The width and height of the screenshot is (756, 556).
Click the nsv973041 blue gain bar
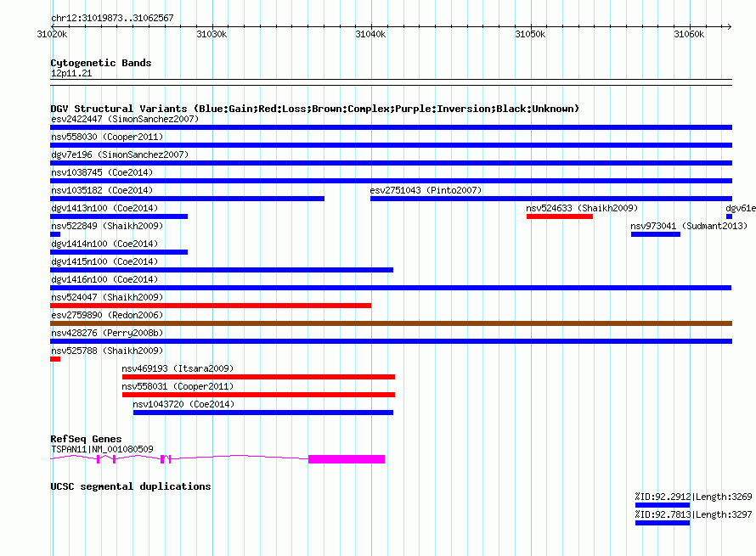(656, 234)
